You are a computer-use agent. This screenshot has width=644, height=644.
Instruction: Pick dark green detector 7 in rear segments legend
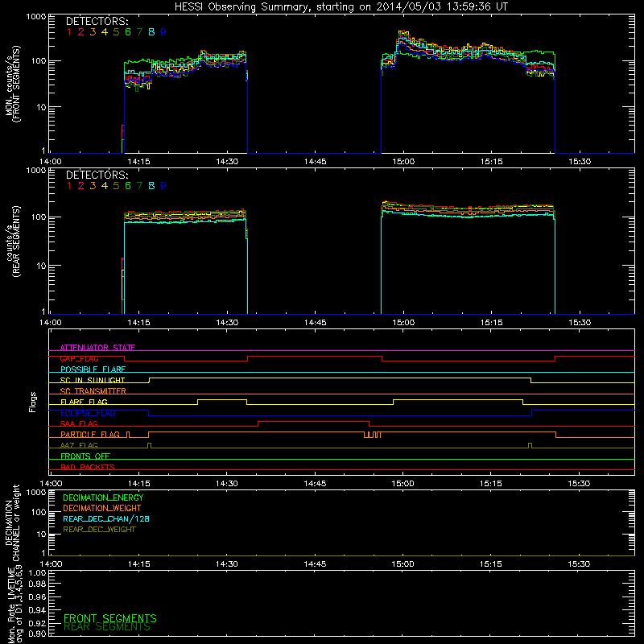tap(139, 186)
